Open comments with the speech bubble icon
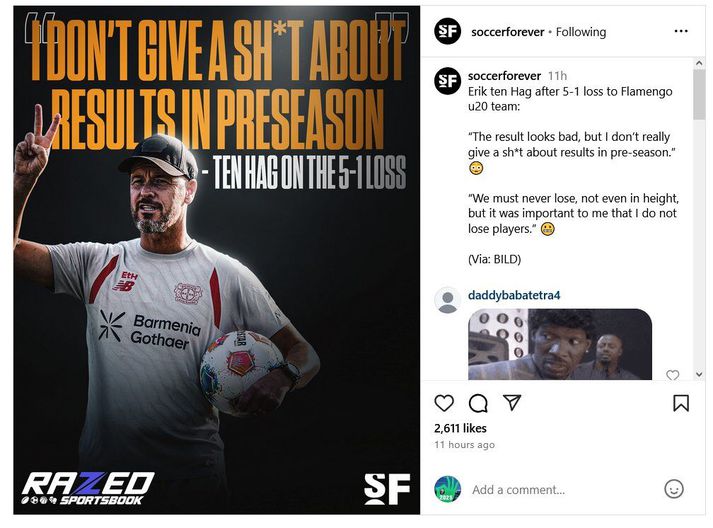The width and height of the screenshot is (713, 528). pos(478,403)
